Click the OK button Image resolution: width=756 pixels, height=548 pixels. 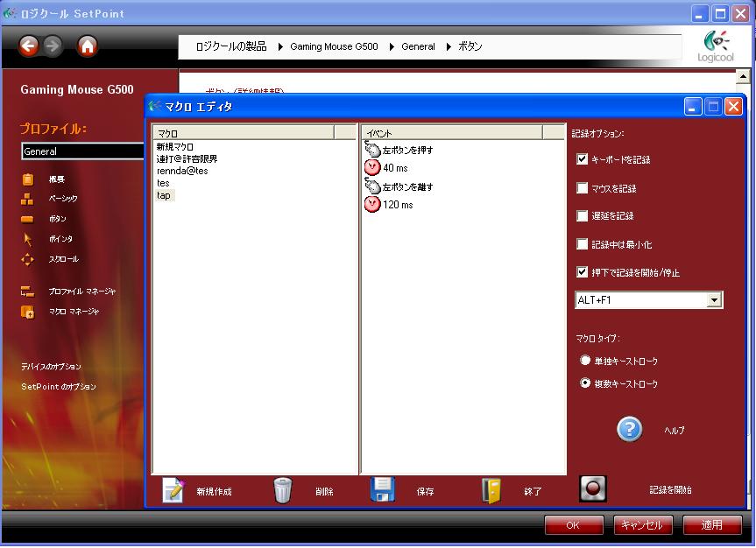click(x=574, y=525)
